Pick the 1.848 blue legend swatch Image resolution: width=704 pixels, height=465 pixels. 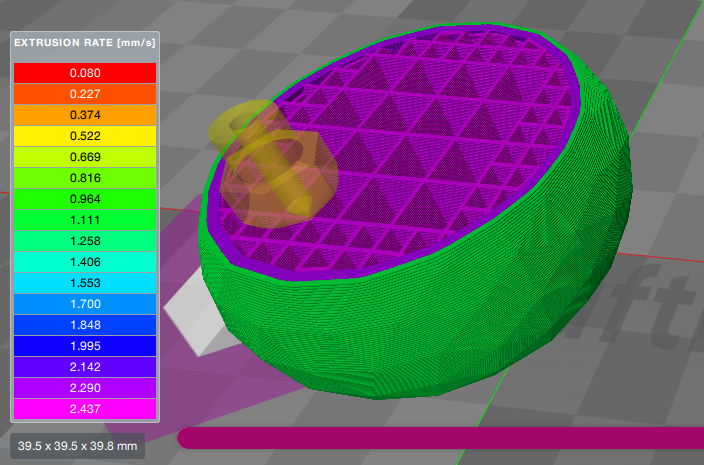(x=85, y=325)
